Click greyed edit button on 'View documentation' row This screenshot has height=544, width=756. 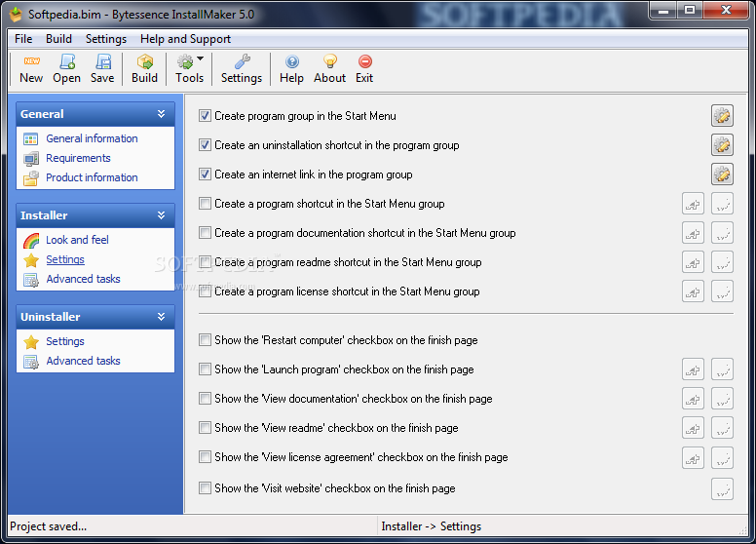722,399
